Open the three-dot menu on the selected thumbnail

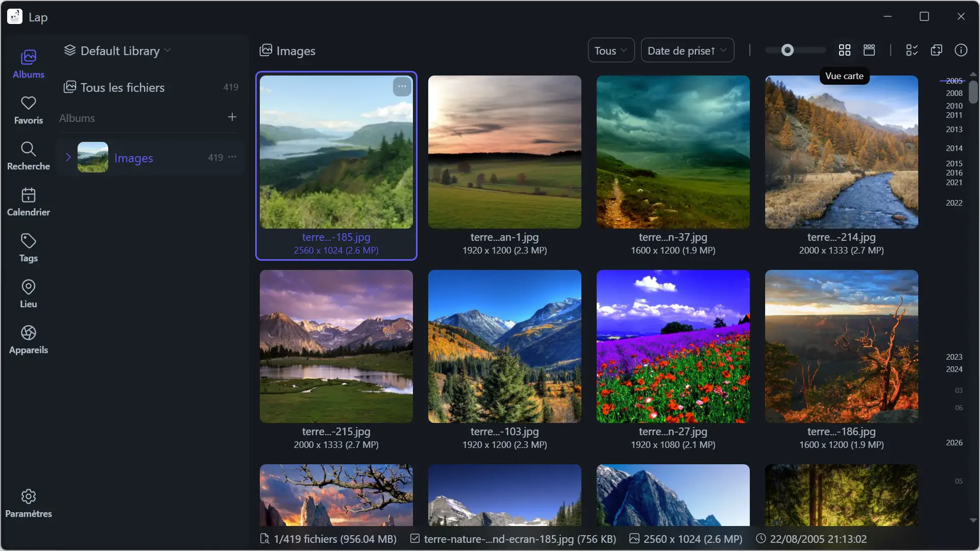pyautogui.click(x=402, y=87)
